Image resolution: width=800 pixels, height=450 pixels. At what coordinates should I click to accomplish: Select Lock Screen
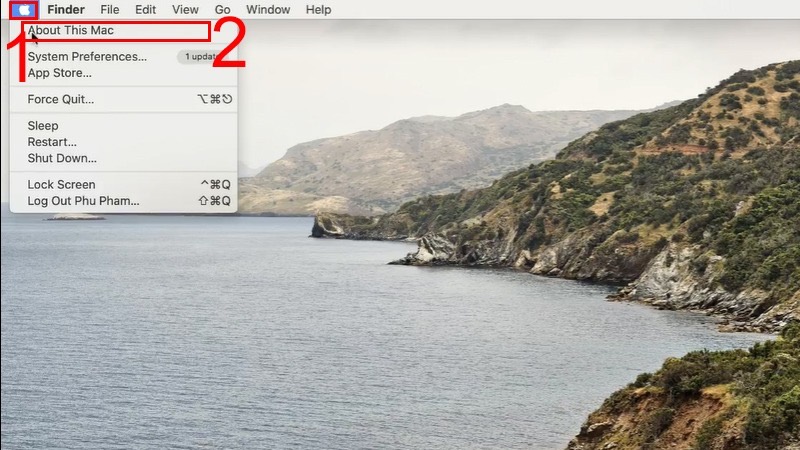61,185
